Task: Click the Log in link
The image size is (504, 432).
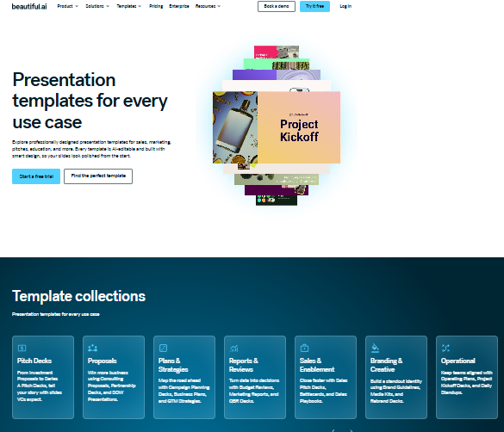Action: click(x=345, y=6)
